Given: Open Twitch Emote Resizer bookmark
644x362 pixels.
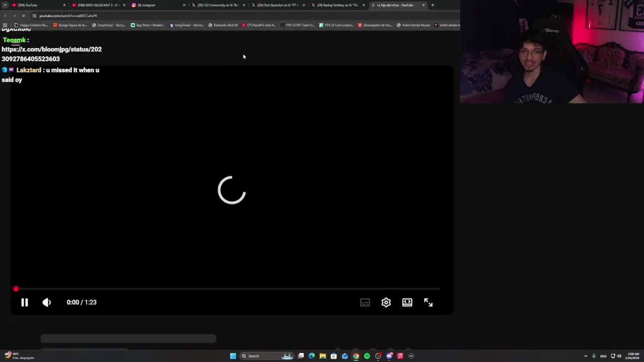Looking at the screenshot, I should point(413,25).
